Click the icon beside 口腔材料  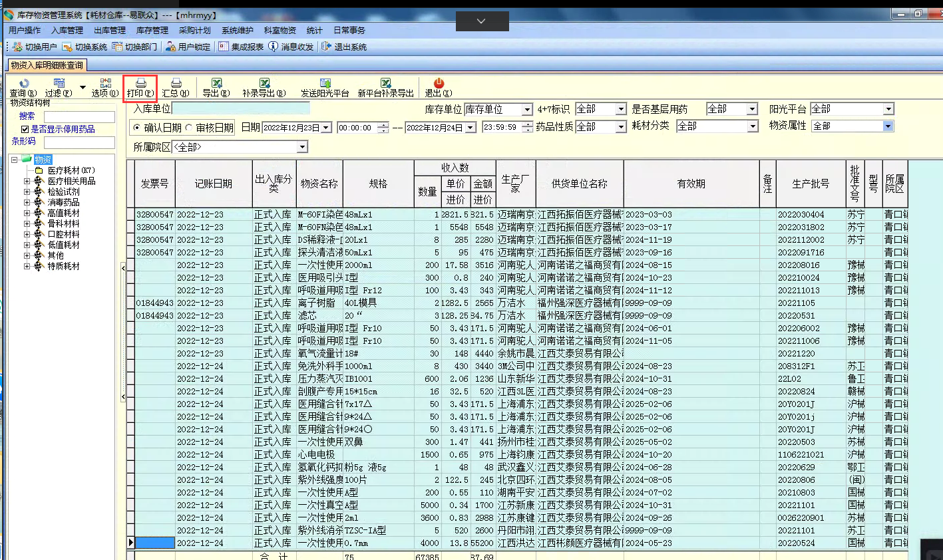(x=39, y=234)
